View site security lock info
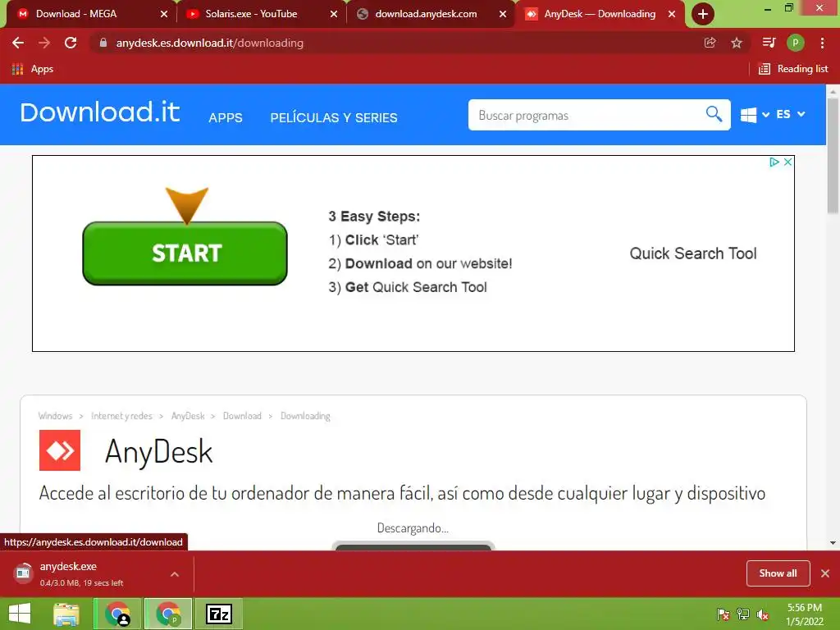The width and height of the screenshot is (840, 630). pos(103,43)
